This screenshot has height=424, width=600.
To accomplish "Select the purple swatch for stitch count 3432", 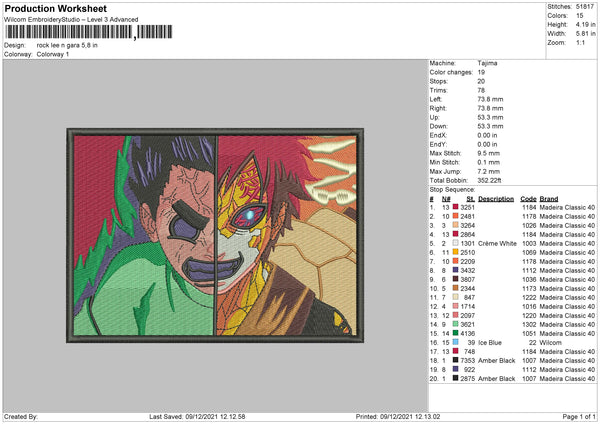I will pos(455,270).
